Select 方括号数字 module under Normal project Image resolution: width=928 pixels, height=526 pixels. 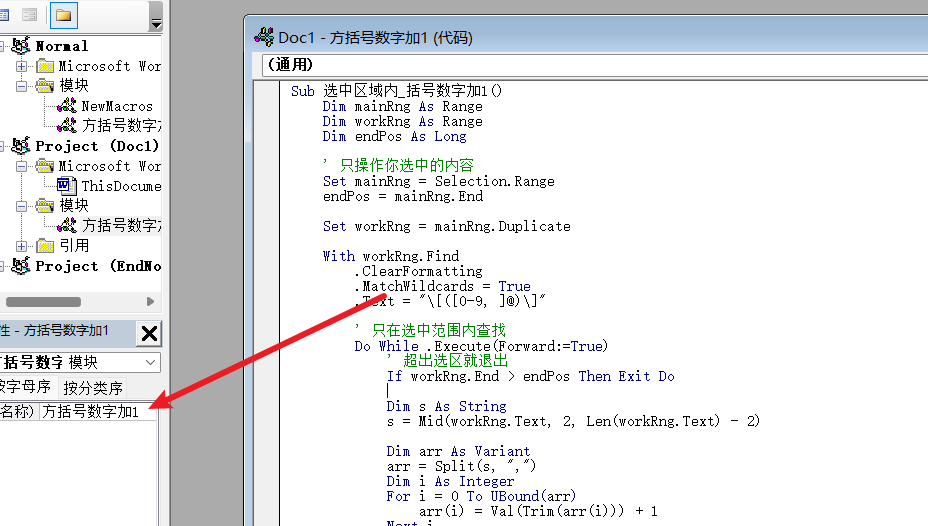point(120,126)
